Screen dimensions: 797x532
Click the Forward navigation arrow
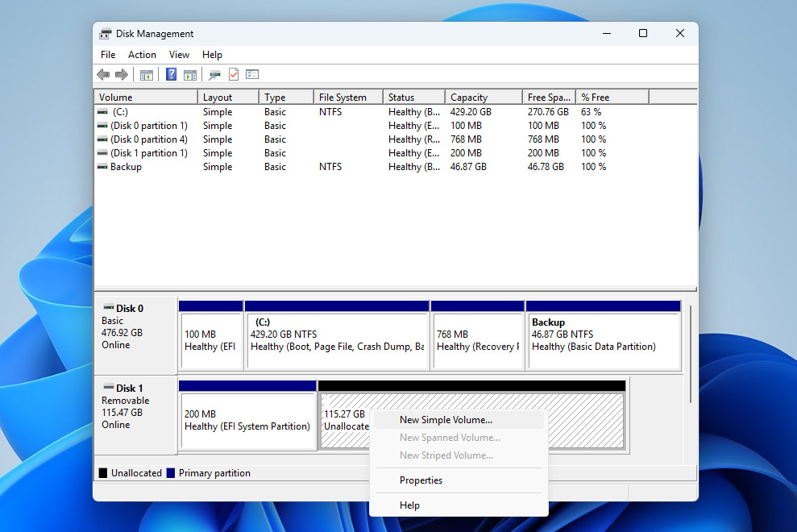click(122, 74)
